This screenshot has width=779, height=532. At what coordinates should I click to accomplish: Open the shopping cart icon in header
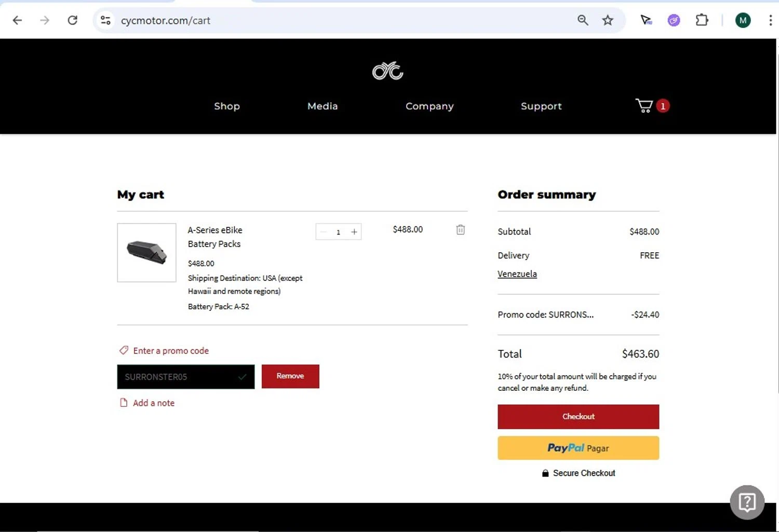coord(644,106)
